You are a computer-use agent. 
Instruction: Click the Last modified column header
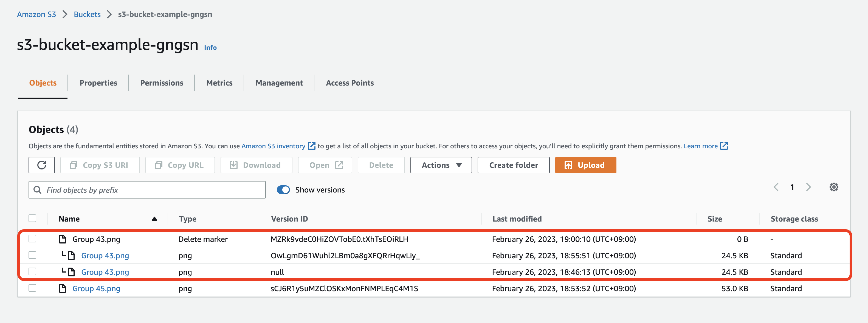click(x=517, y=219)
